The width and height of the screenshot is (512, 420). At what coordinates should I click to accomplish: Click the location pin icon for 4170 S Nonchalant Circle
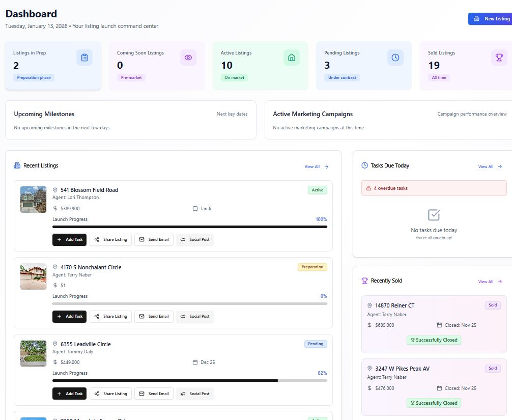click(x=55, y=267)
